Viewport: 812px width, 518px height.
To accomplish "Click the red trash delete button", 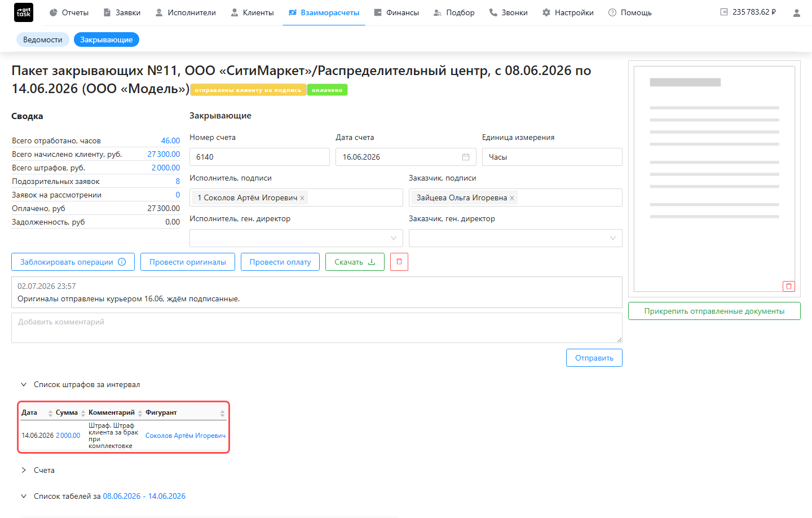I will [399, 262].
